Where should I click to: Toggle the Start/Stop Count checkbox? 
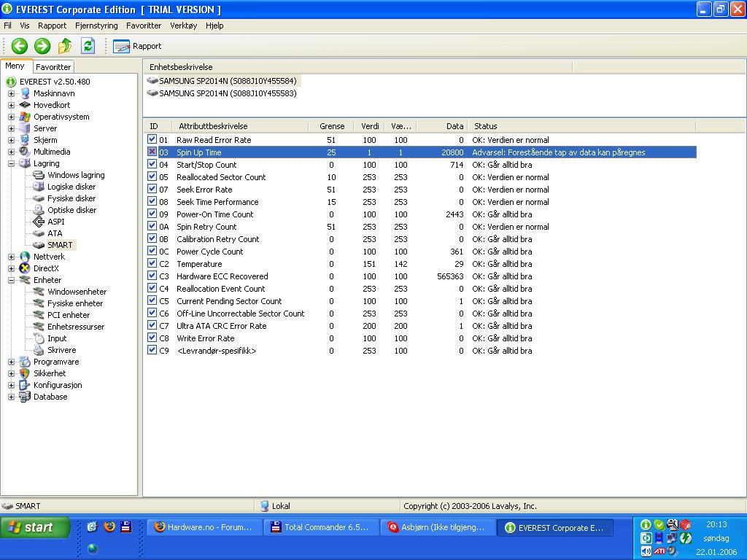(152, 164)
